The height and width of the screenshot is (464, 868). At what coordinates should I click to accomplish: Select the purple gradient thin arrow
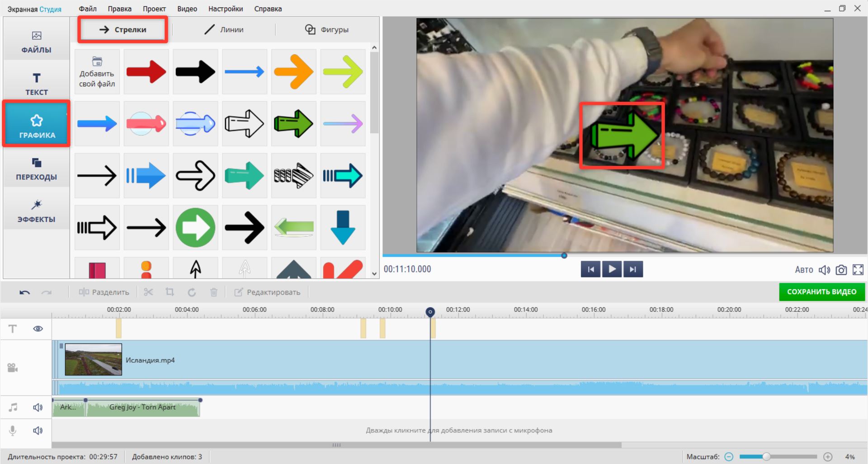(x=343, y=123)
